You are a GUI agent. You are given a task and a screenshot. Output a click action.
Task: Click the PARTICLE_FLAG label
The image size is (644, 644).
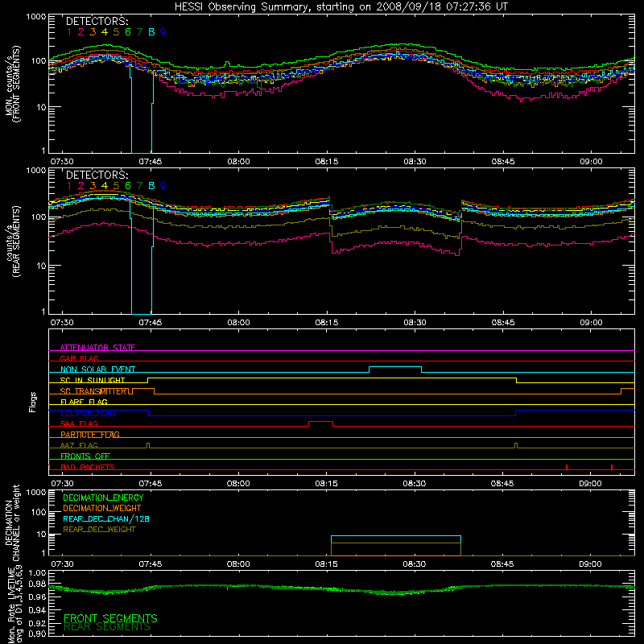pyautogui.click(x=90, y=435)
